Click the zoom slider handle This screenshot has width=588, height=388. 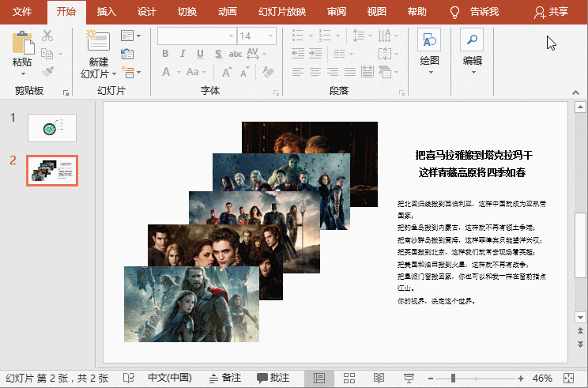point(453,379)
